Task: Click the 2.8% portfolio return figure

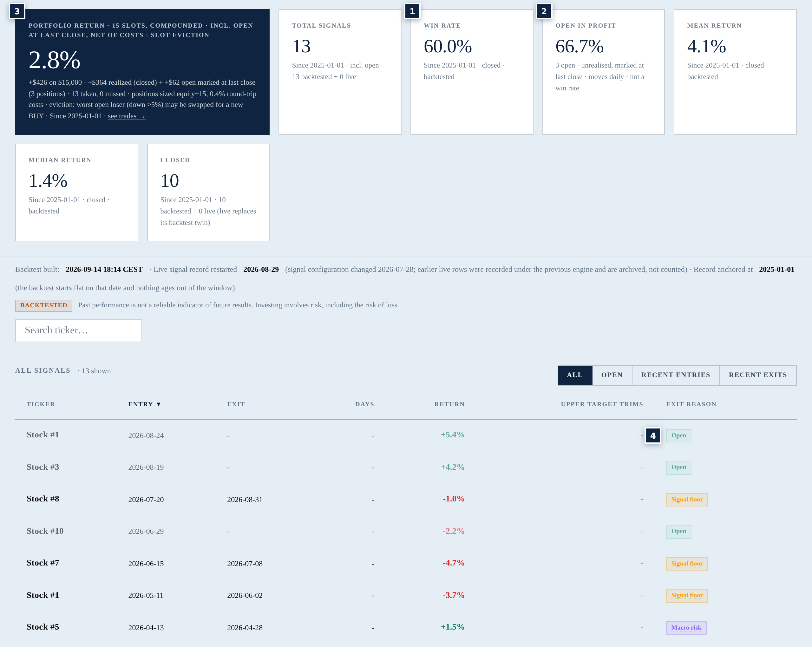Action: [x=54, y=60]
